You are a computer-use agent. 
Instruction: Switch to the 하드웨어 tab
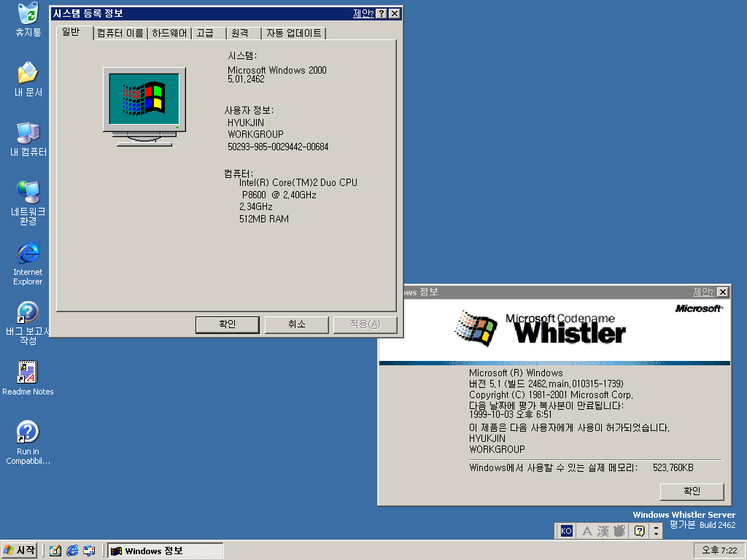169,34
